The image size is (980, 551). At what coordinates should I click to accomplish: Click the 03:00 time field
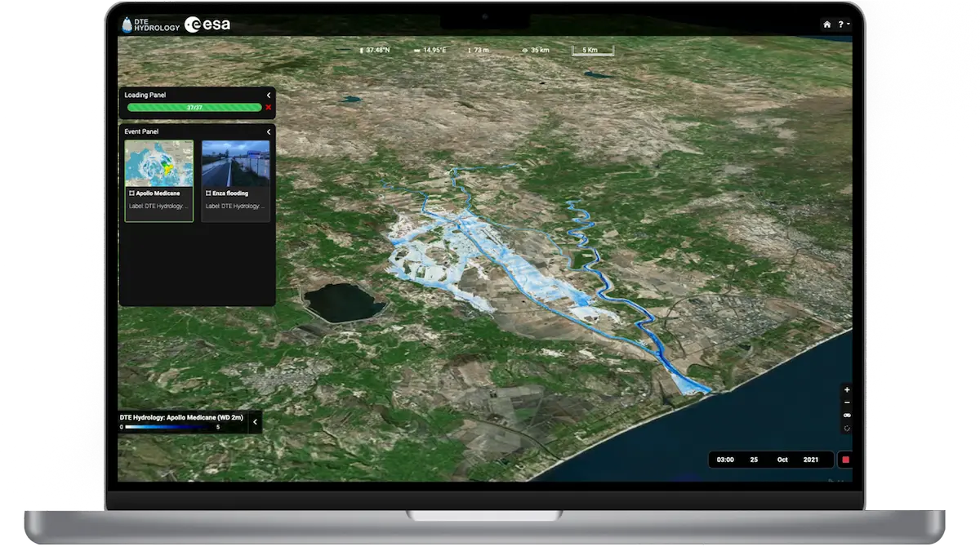coord(724,460)
